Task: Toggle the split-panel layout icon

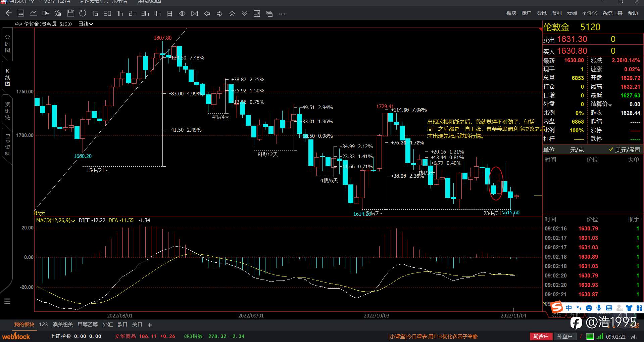Action: pos(257,13)
